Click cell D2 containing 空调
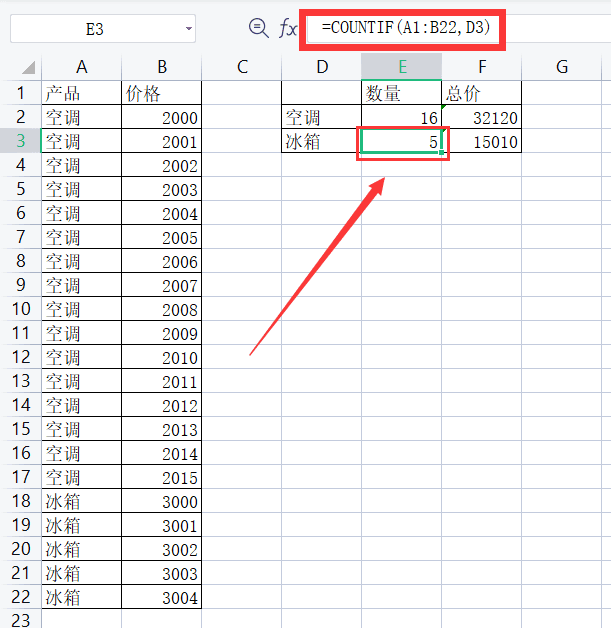 (322, 117)
